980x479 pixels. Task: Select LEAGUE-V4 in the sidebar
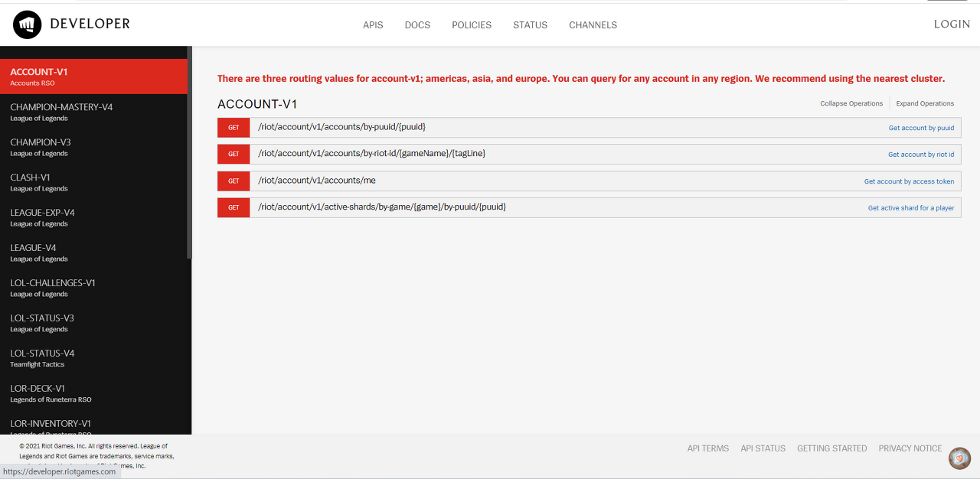tap(93, 253)
